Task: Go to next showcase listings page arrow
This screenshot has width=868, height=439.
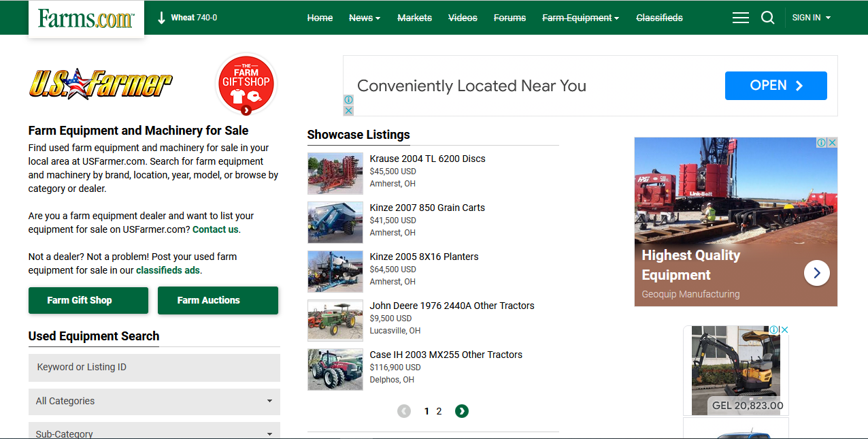Action: click(x=462, y=411)
